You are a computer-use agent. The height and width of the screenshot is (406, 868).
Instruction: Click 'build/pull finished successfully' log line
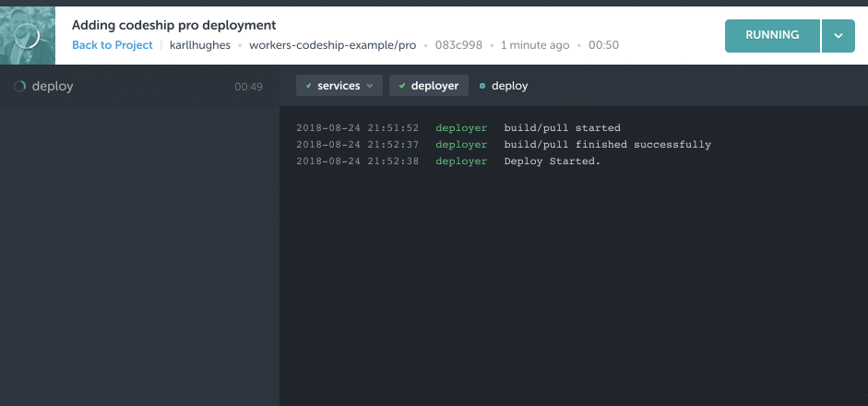(x=607, y=145)
